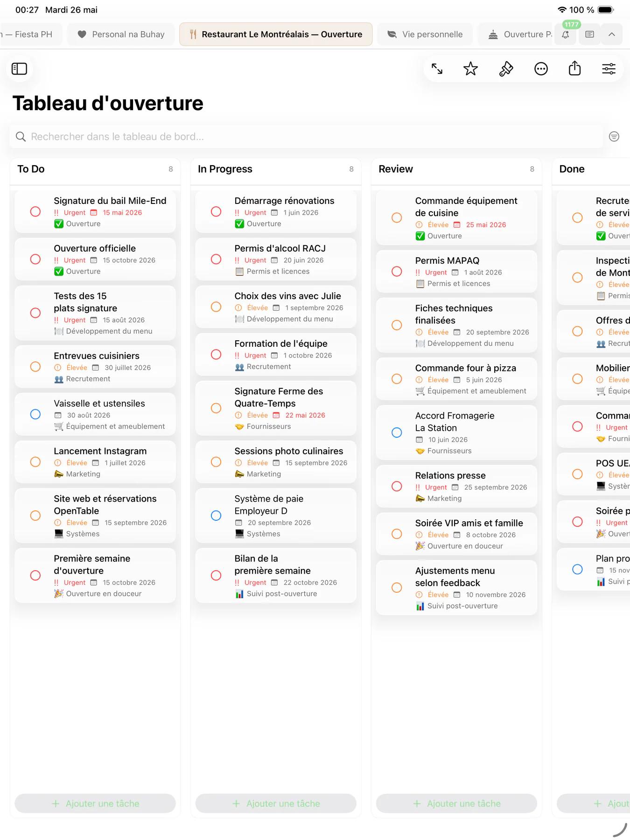This screenshot has width=630, height=840.
Task: Click the filter icon beside the search field
Action: point(614,136)
